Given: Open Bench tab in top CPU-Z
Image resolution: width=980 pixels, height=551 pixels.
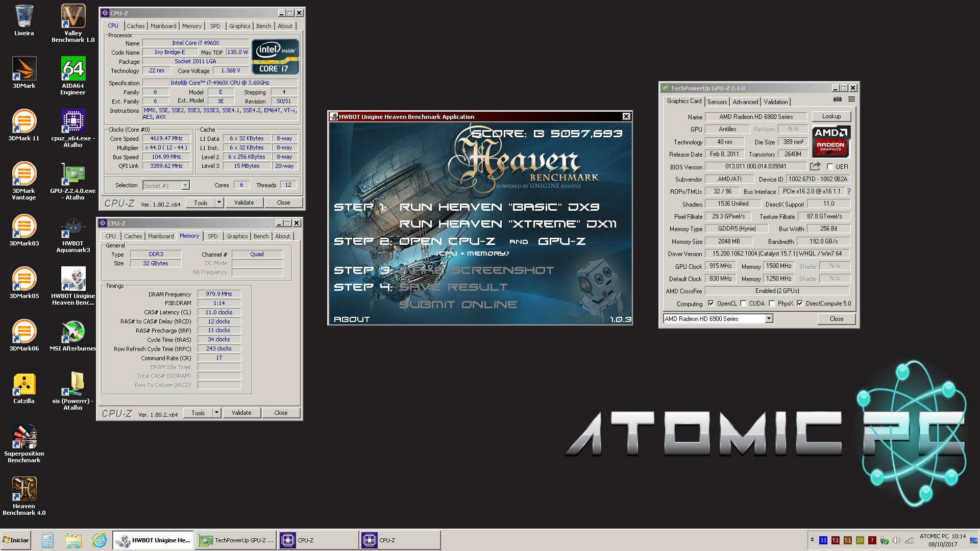Looking at the screenshot, I should (x=263, y=26).
